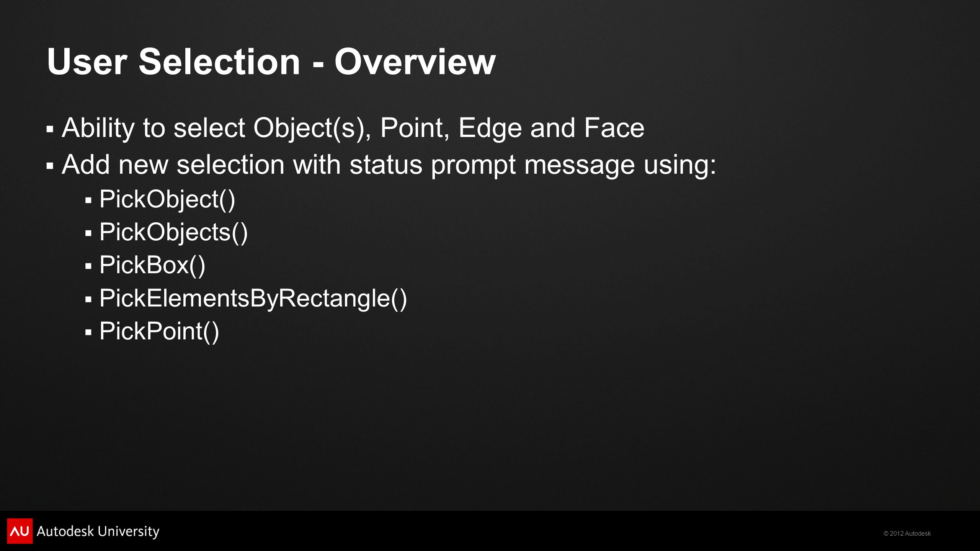The width and height of the screenshot is (980, 551).
Task: Select the PickElementsByRectangle() bullet item
Action: coord(253,299)
